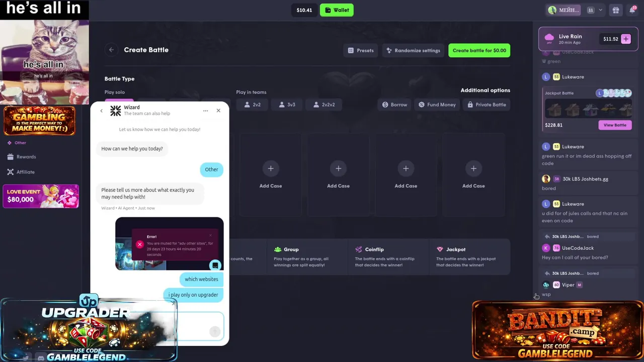Open the Wallet
644x362 pixels.
[337, 10]
